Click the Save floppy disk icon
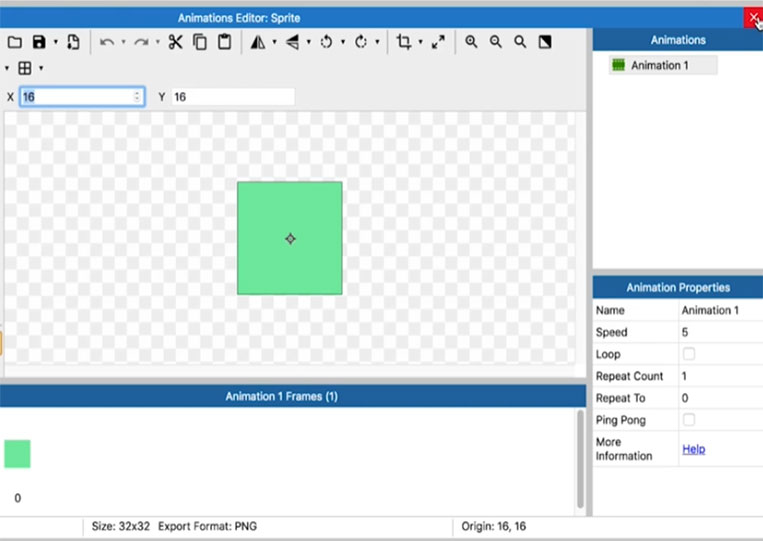763x541 pixels. click(39, 42)
